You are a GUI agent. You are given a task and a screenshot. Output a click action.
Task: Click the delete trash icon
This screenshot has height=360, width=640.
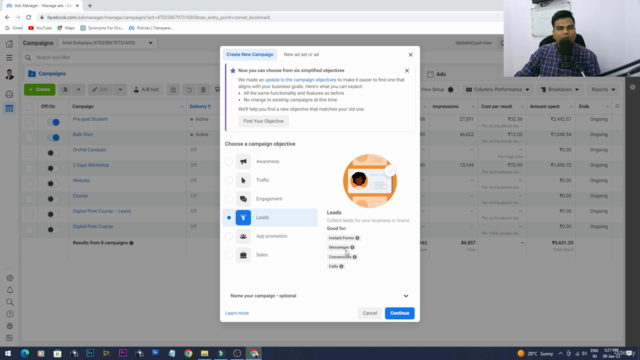coord(203,89)
